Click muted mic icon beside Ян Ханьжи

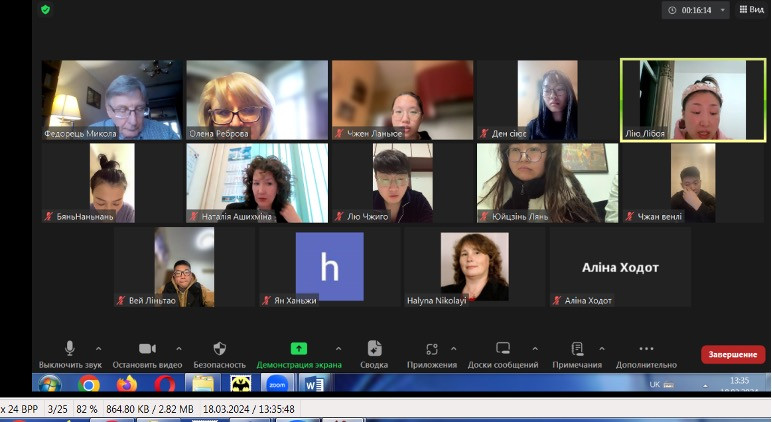pyautogui.click(x=266, y=300)
